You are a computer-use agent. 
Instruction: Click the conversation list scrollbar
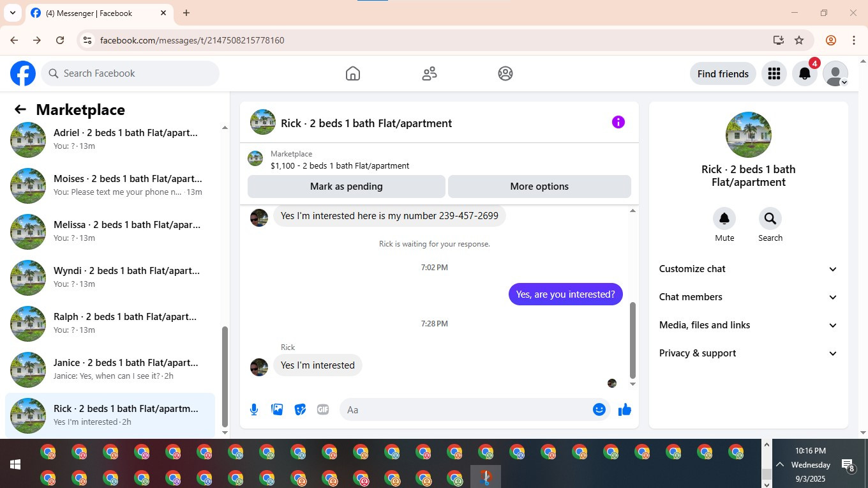coord(225,377)
